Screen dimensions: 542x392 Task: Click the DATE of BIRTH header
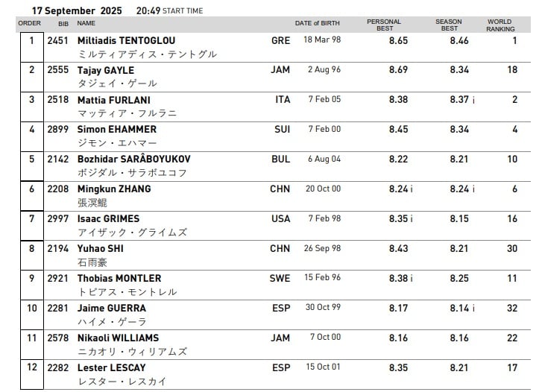coord(318,23)
